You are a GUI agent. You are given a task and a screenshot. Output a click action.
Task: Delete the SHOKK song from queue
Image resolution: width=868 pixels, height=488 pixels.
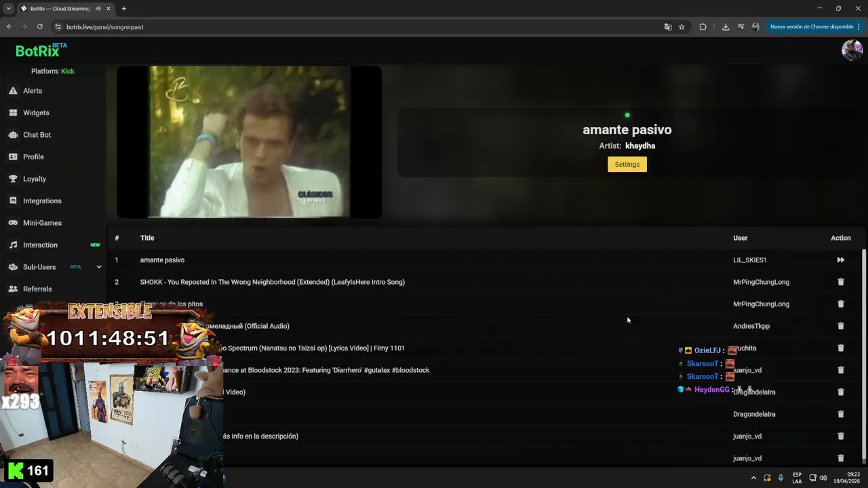click(840, 282)
